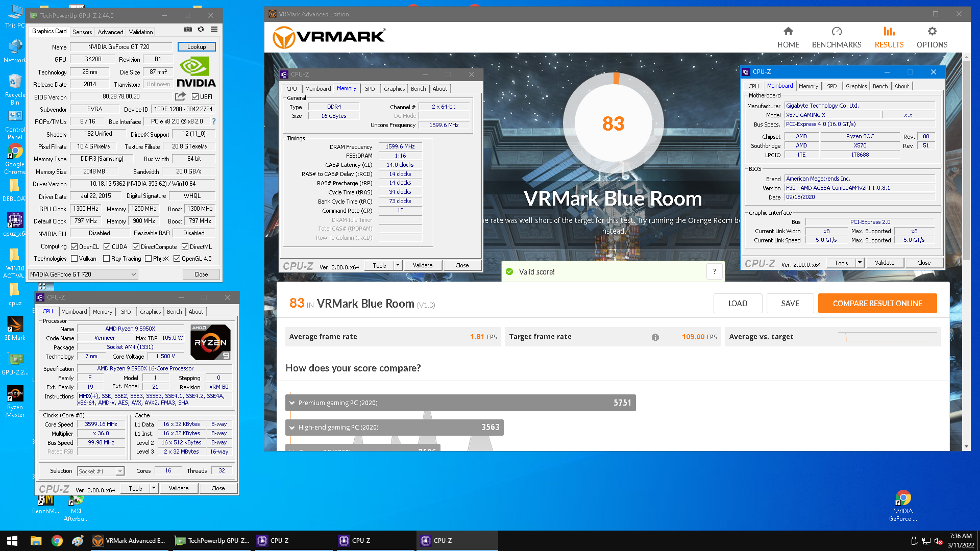Toggle OpenCL checkbox
The height and width of the screenshot is (551, 980).
click(75, 247)
